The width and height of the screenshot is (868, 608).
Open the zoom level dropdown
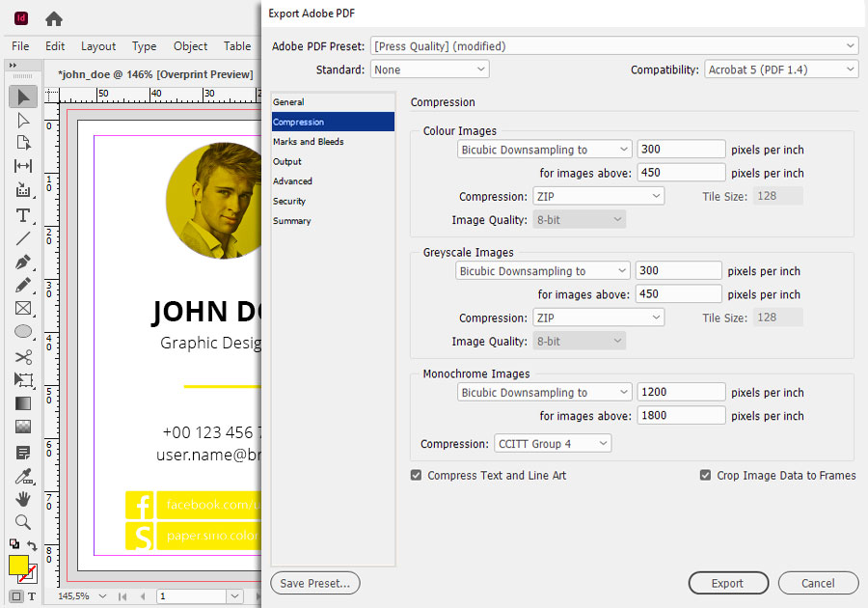pyautogui.click(x=102, y=596)
